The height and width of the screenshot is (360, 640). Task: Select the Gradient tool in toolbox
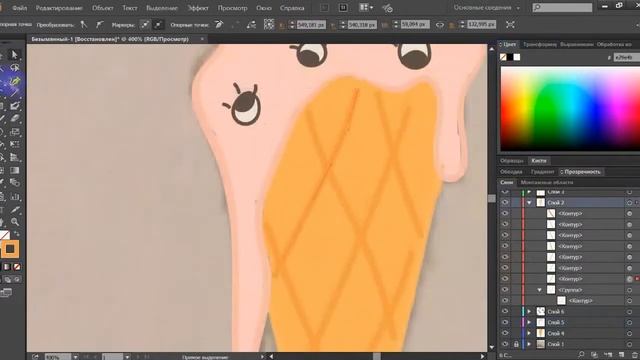coord(15,170)
